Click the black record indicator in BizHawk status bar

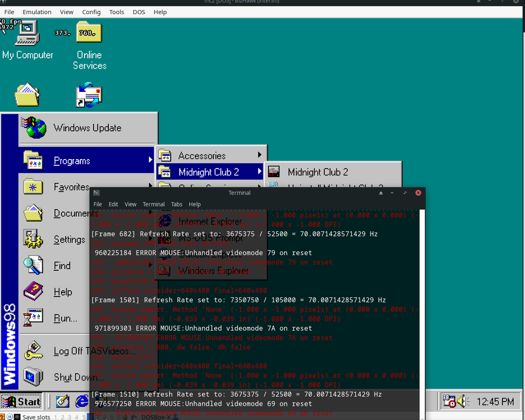pos(17,417)
